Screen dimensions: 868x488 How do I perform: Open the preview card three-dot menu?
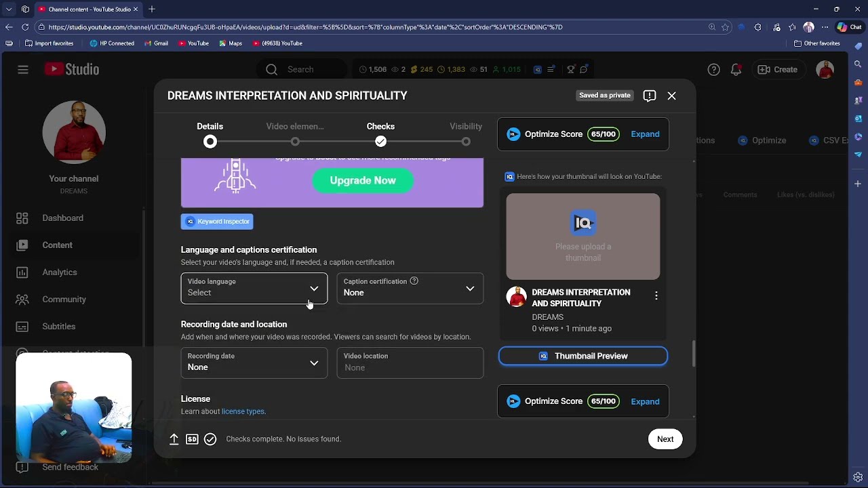656,296
